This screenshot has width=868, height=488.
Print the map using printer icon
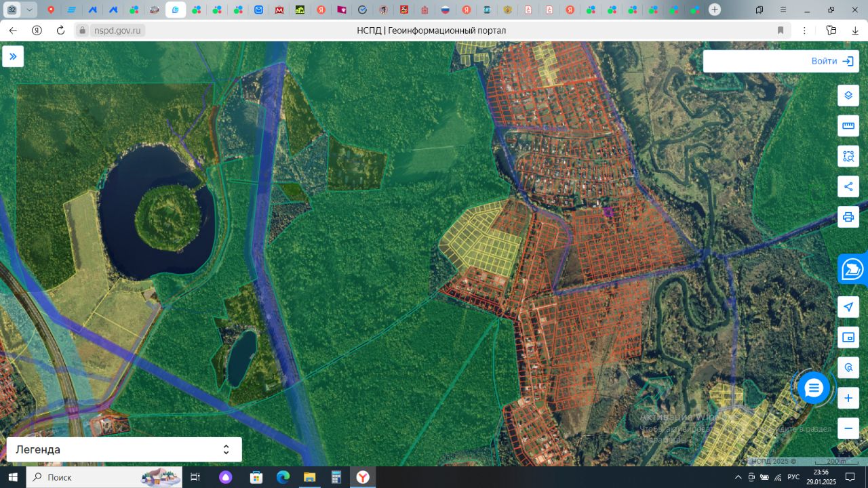point(848,217)
